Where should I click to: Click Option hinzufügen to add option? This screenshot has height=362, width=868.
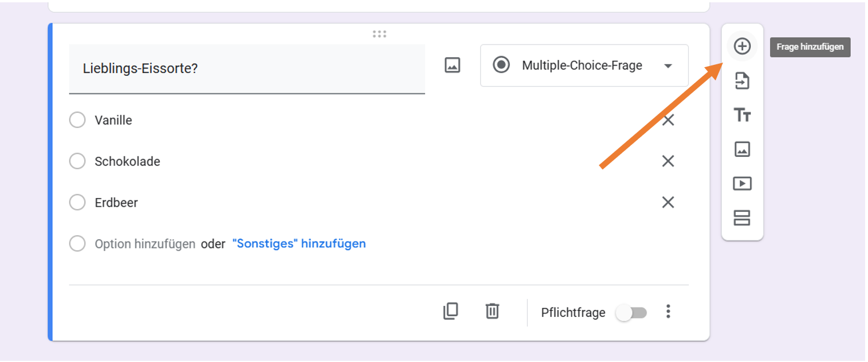pos(145,244)
